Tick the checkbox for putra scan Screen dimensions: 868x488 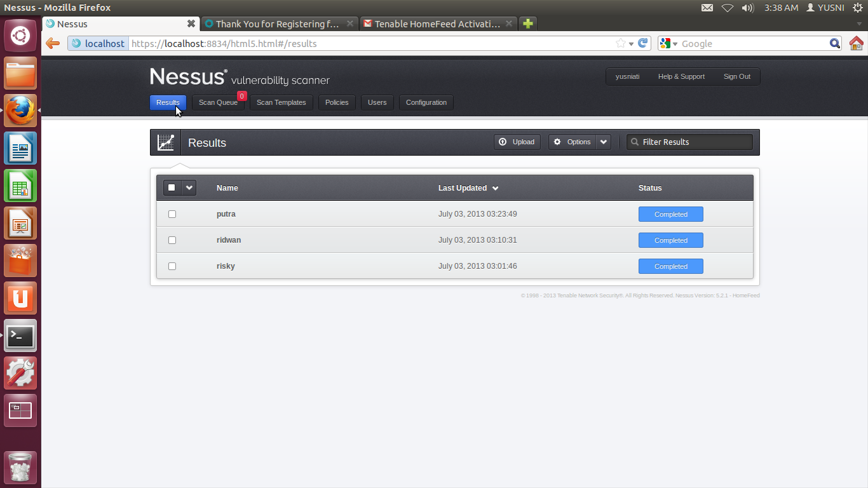point(172,214)
